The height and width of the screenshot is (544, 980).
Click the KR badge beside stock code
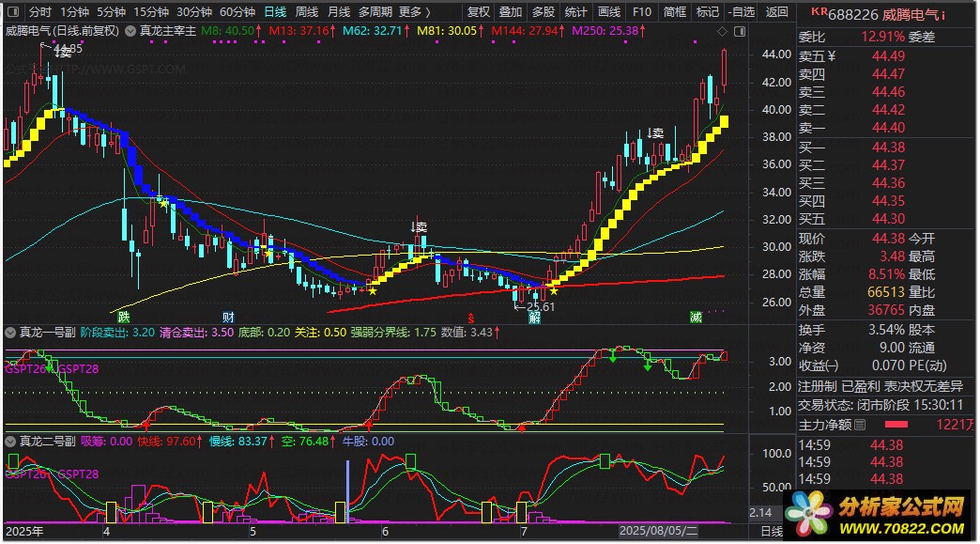819,11
